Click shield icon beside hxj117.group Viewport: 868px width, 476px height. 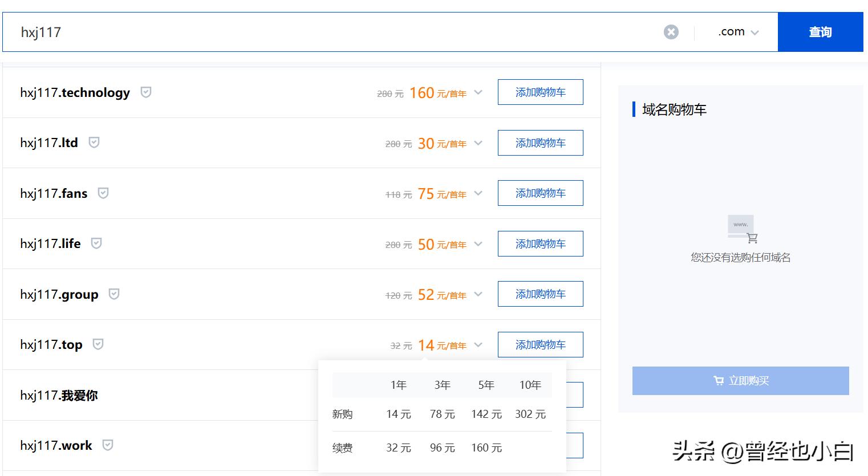(x=114, y=294)
